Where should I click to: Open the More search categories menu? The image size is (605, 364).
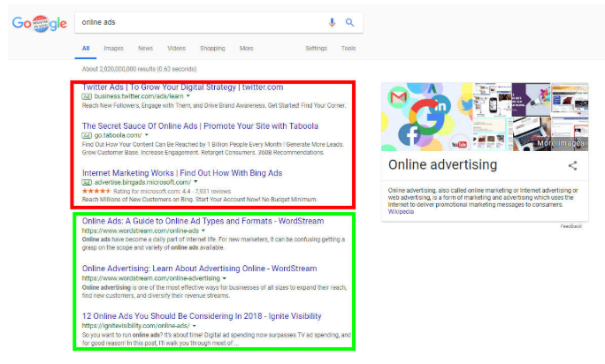(x=247, y=49)
